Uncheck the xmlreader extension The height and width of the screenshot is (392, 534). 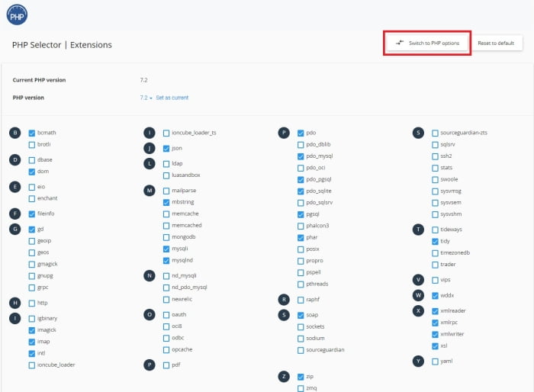point(435,311)
